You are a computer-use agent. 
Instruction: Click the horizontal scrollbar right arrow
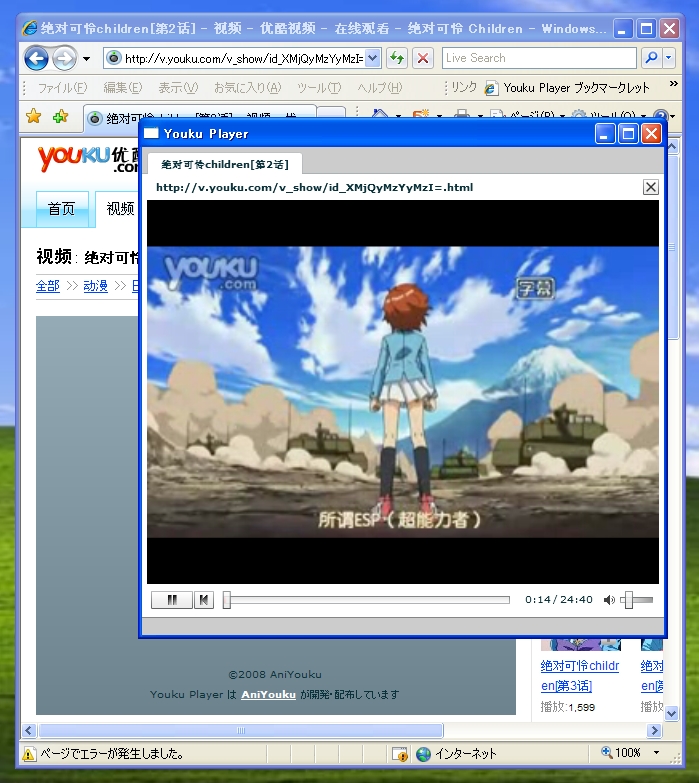point(654,731)
